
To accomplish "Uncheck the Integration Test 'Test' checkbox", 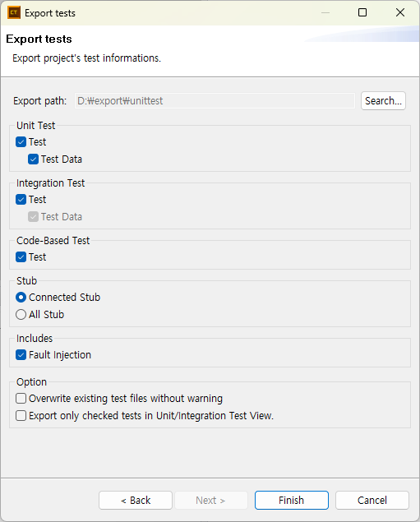I will [x=21, y=200].
